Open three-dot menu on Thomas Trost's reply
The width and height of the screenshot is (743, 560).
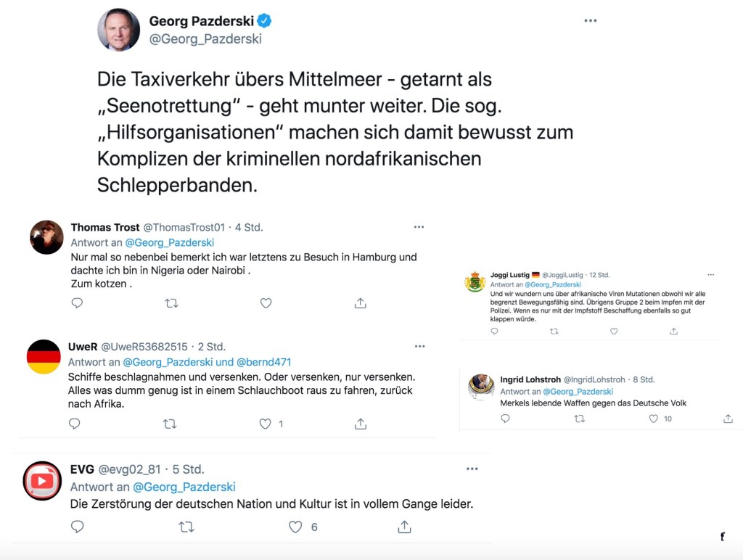click(419, 227)
